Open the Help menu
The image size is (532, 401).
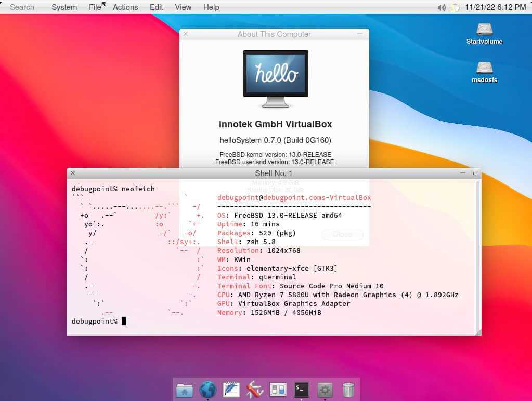tap(211, 7)
